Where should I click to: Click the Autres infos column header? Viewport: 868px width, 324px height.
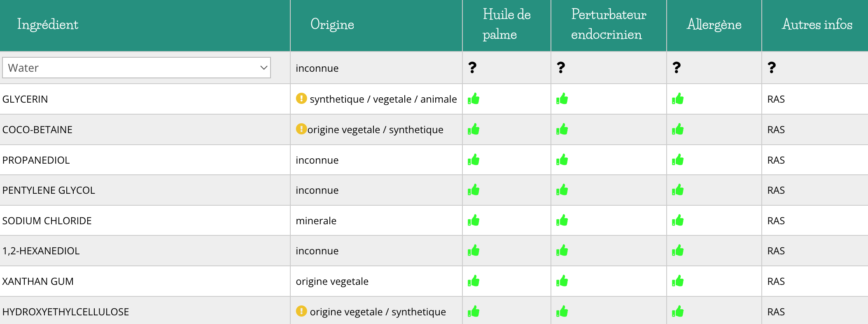coord(817,24)
